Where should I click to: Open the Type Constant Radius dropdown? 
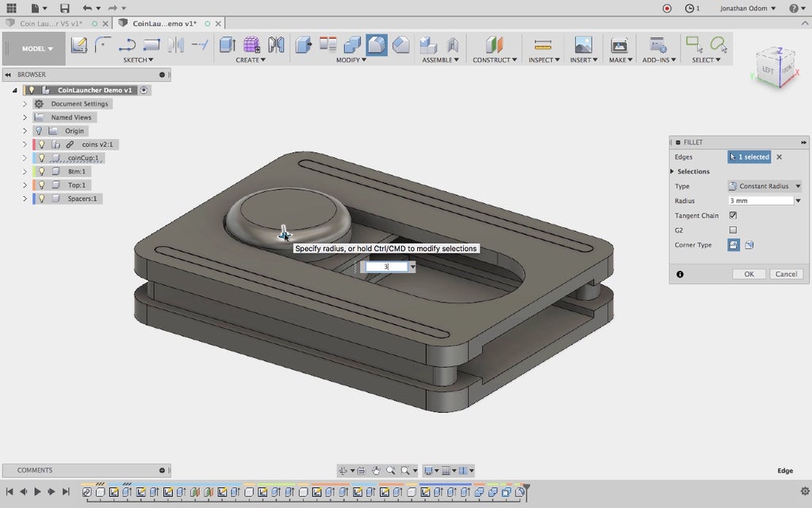(764, 187)
